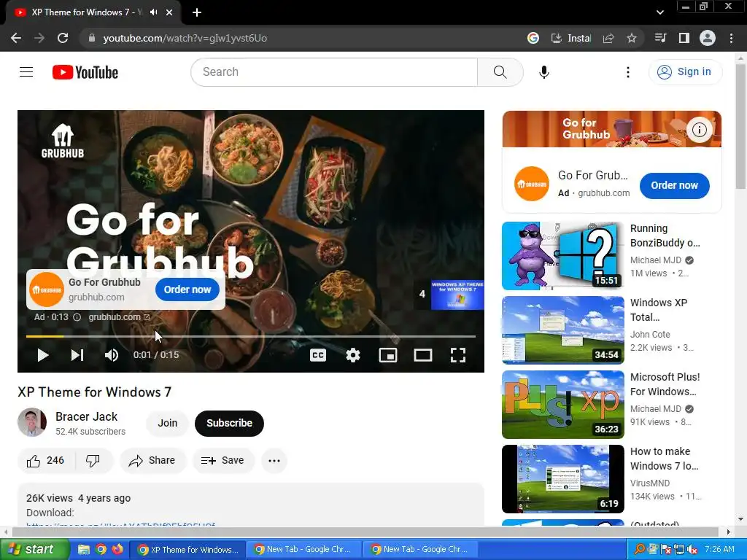747x560 pixels.
Task: Go back in browser history
Action: pyautogui.click(x=16, y=38)
